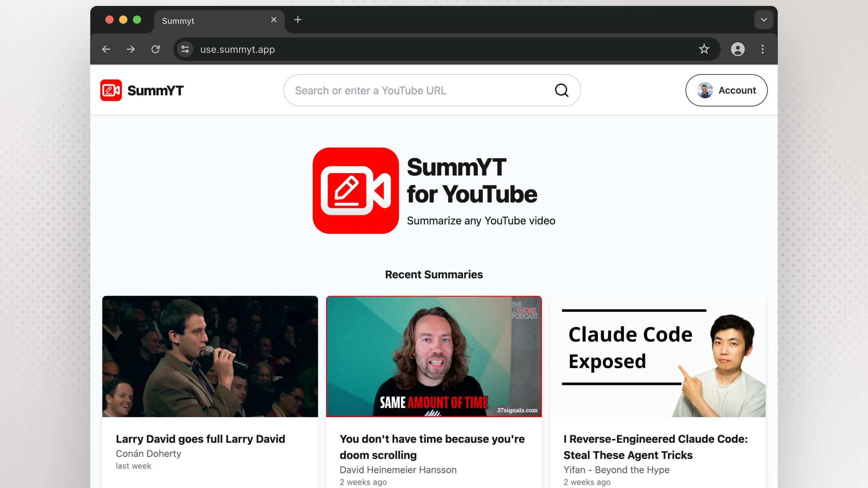Close the Summyt tab
868x488 pixels.
(274, 20)
